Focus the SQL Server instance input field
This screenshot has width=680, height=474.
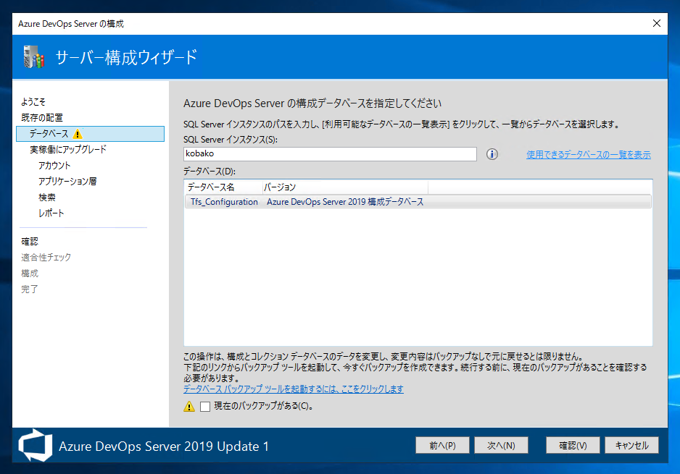pyautogui.click(x=330, y=154)
